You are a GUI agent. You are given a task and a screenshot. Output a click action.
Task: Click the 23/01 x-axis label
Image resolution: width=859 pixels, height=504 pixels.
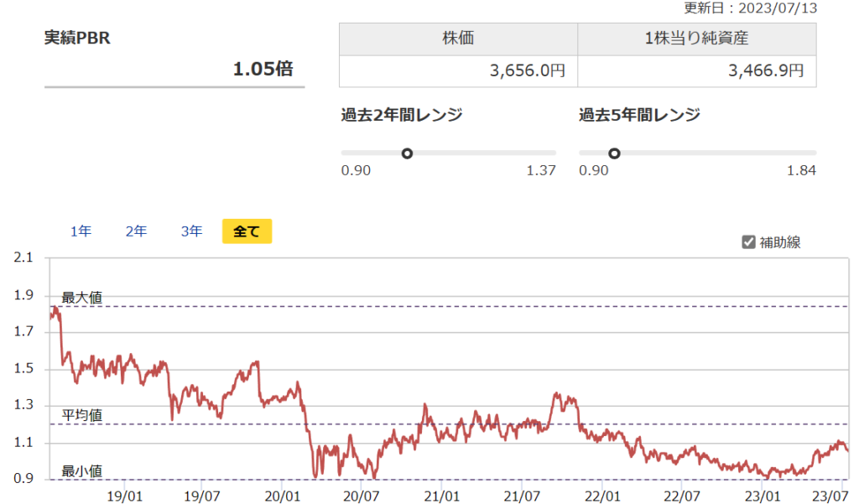(762, 496)
